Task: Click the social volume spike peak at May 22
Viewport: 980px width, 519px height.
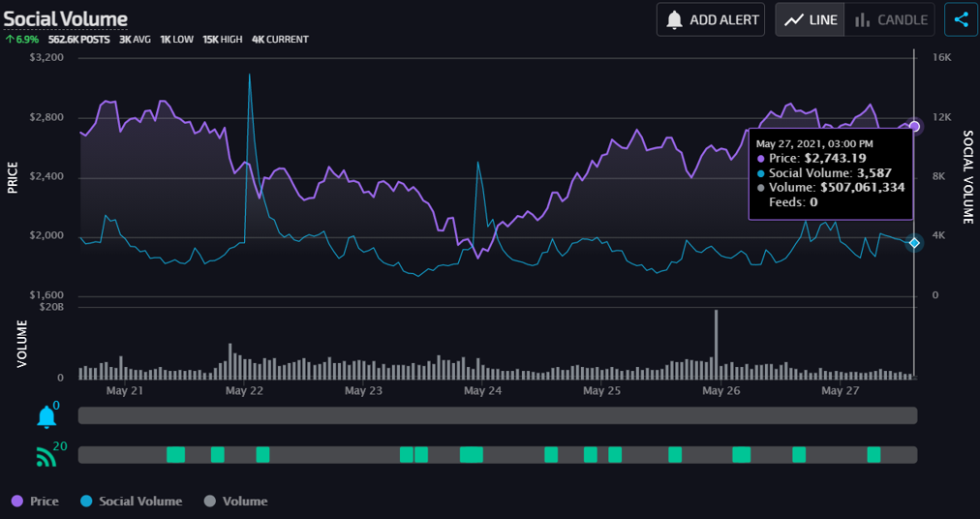Action: [250, 76]
